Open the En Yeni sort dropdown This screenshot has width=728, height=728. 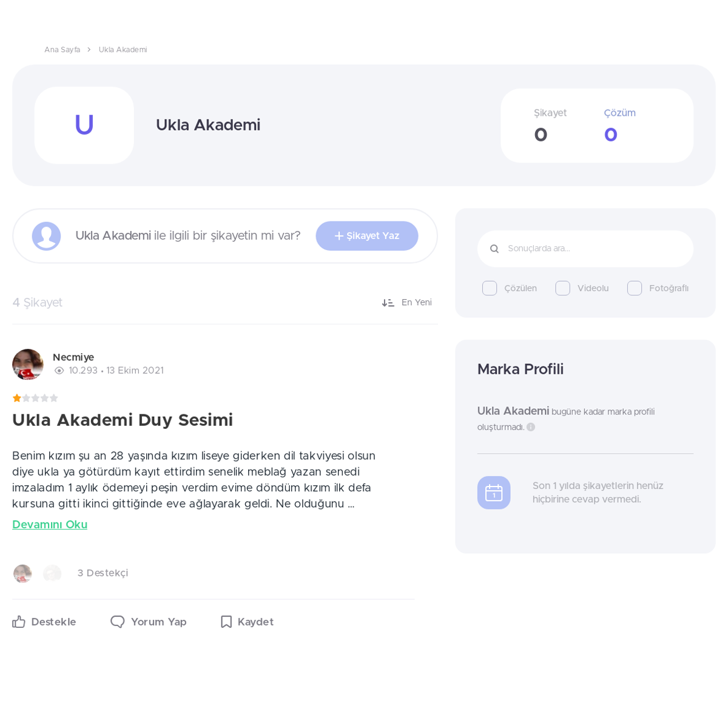(x=406, y=303)
